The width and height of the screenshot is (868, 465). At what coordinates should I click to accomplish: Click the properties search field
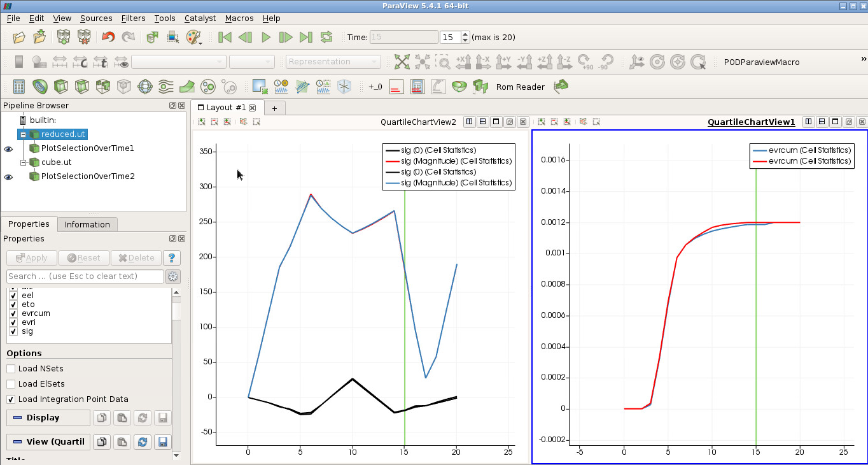coord(85,276)
